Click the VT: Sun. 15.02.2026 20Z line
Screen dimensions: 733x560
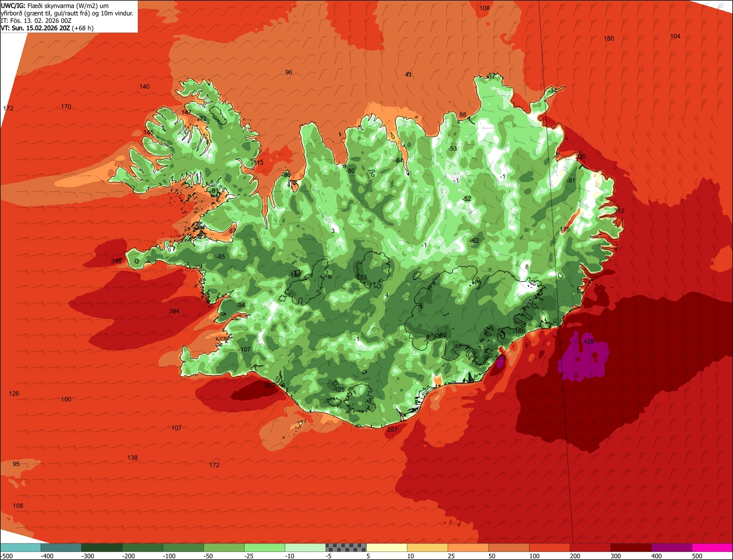click(47, 27)
